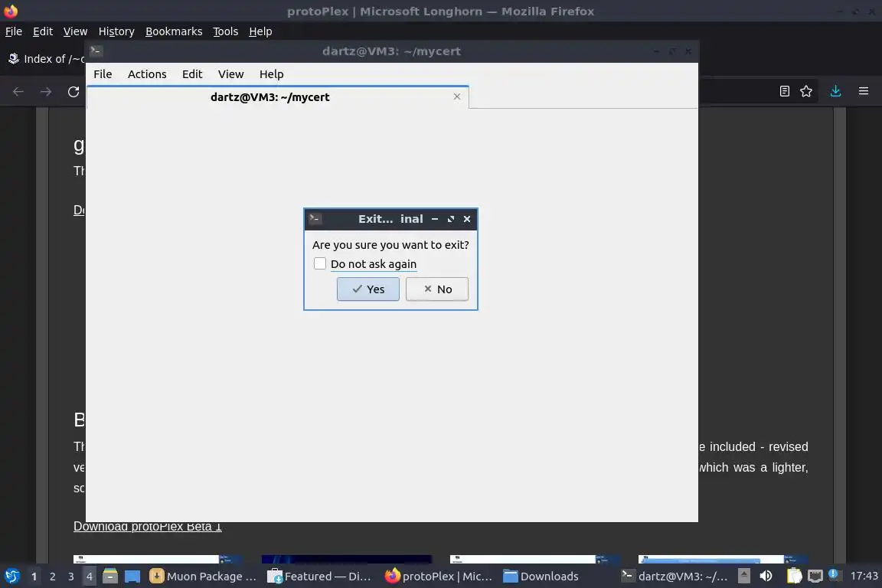Open the LXQt application launcher
This screenshot has width=882, height=588.
[11, 576]
